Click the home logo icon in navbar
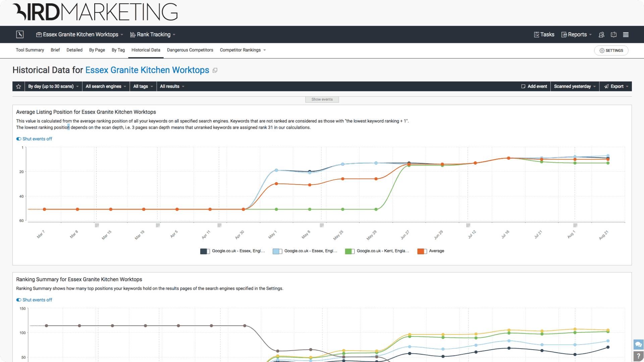The width and height of the screenshot is (644, 362). (x=20, y=35)
